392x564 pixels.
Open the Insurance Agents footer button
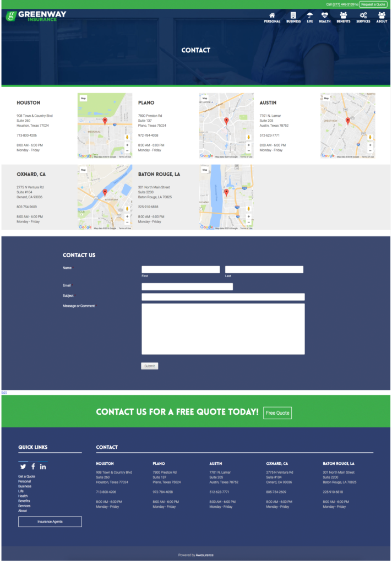pos(50,521)
